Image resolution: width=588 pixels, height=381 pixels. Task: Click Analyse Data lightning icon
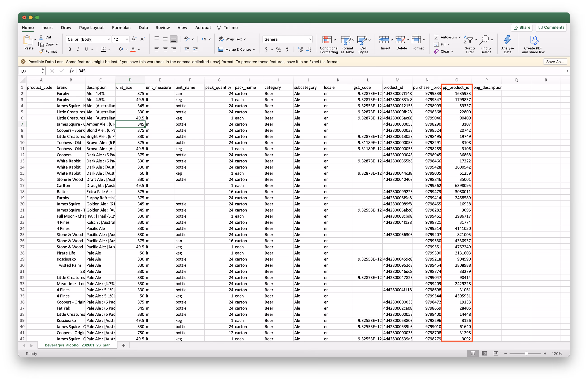pos(507,40)
